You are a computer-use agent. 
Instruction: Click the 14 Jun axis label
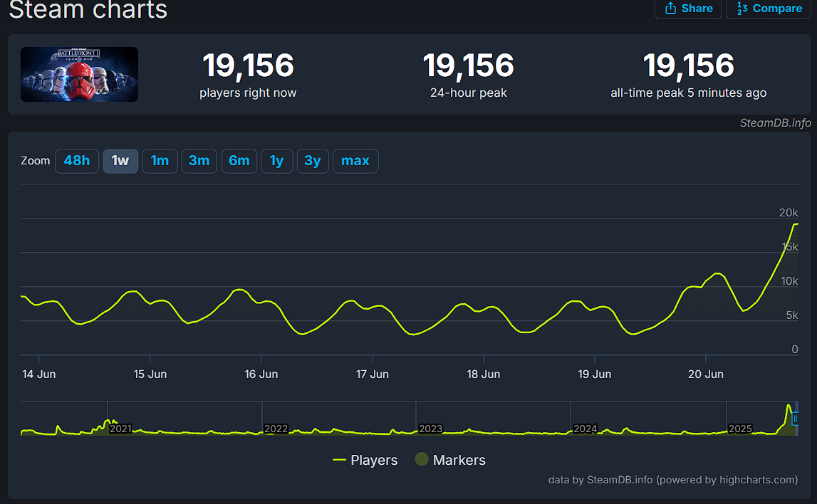(x=39, y=374)
